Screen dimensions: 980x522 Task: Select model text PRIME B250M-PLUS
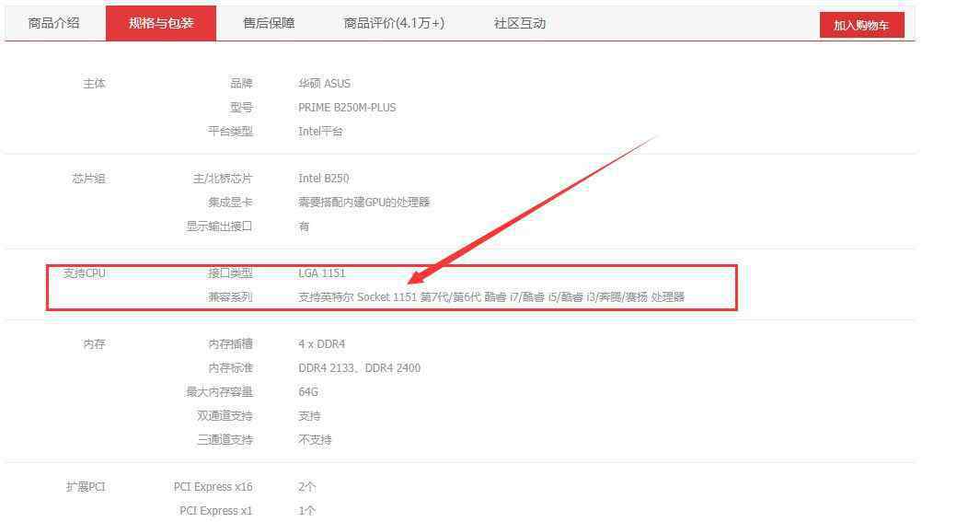pyautogui.click(x=347, y=108)
